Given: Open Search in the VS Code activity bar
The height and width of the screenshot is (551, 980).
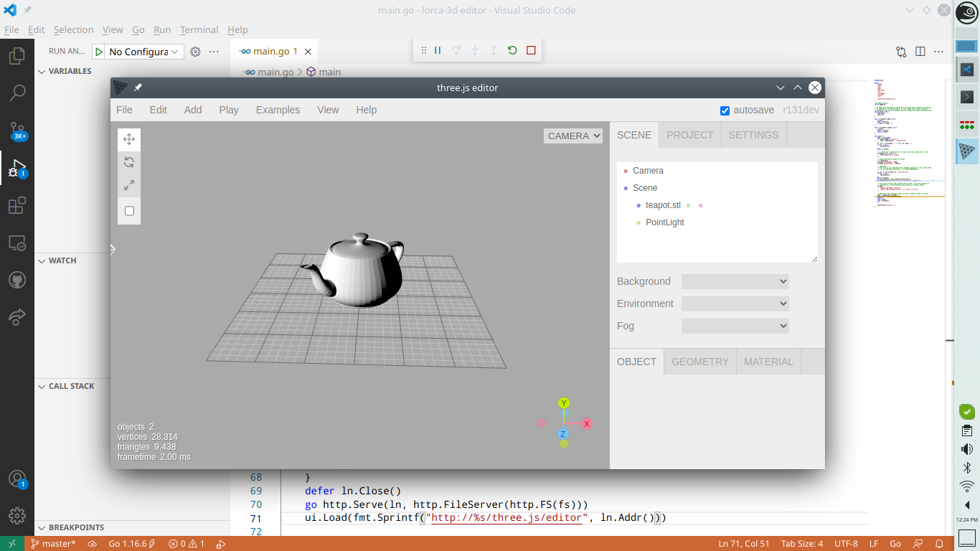Looking at the screenshot, I should click(17, 93).
